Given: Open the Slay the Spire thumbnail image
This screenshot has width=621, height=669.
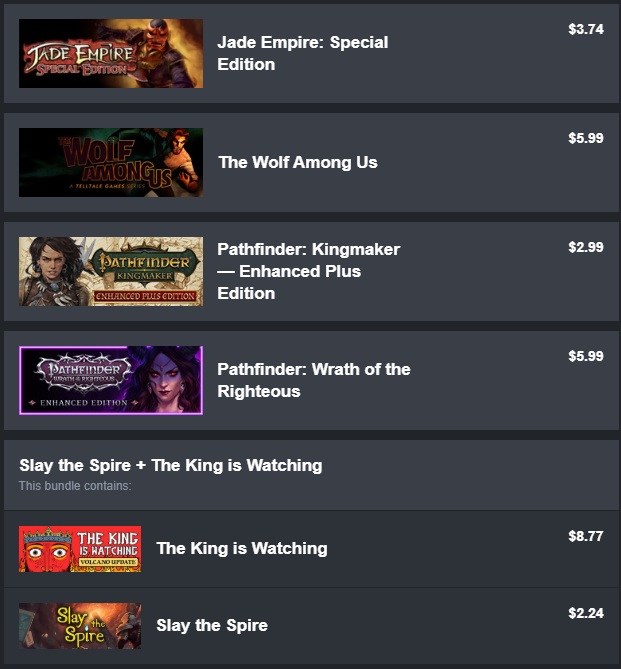Looking at the screenshot, I should tap(80, 626).
